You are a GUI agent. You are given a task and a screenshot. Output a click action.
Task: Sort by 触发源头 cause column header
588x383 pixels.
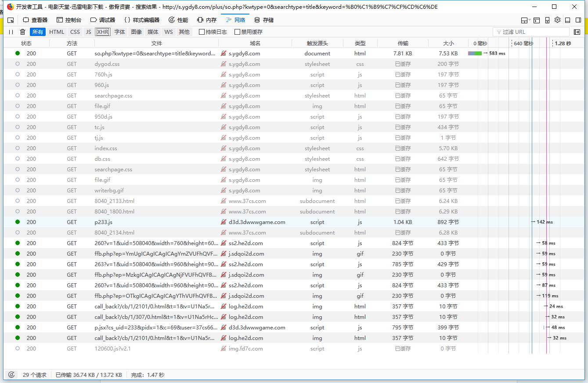click(317, 43)
